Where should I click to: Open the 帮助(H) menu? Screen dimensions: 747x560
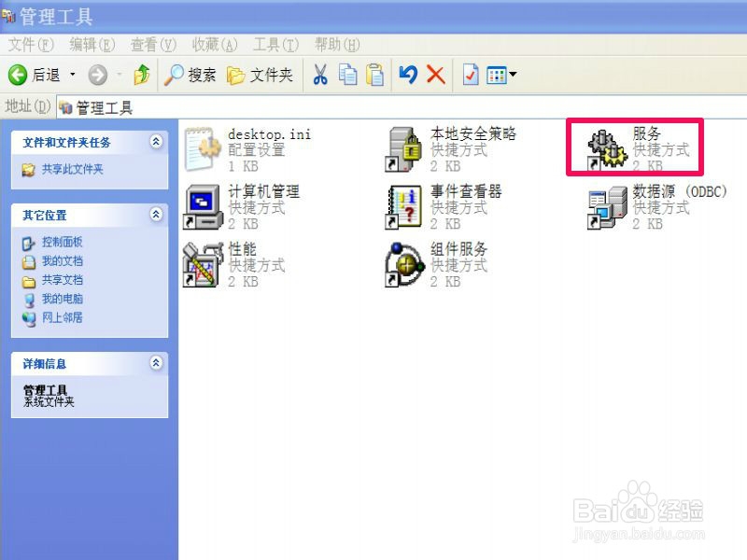click(x=337, y=45)
